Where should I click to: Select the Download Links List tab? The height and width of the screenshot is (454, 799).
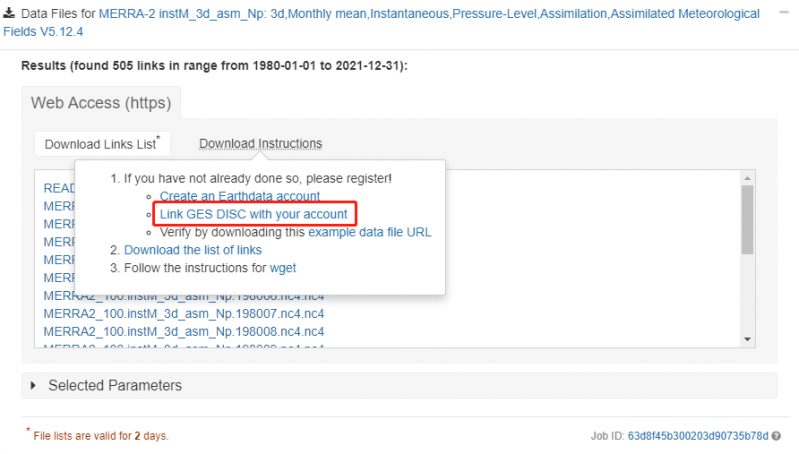[x=102, y=143]
